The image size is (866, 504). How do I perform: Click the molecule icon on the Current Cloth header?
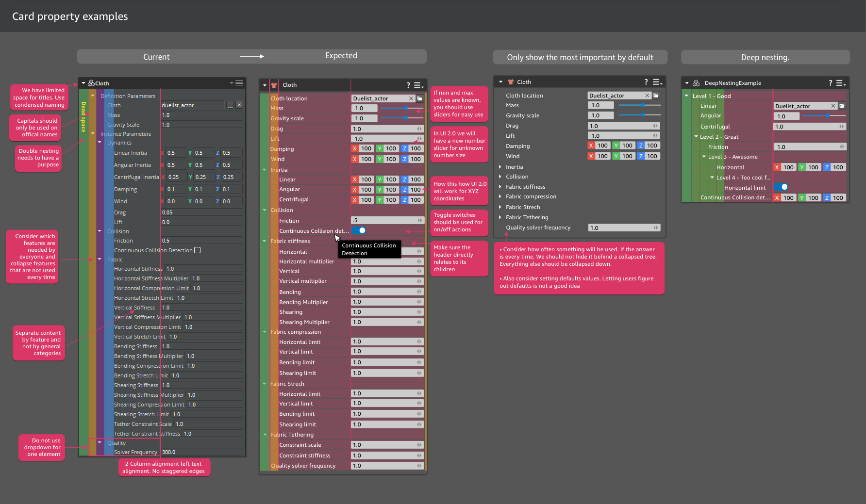(90, 83)
